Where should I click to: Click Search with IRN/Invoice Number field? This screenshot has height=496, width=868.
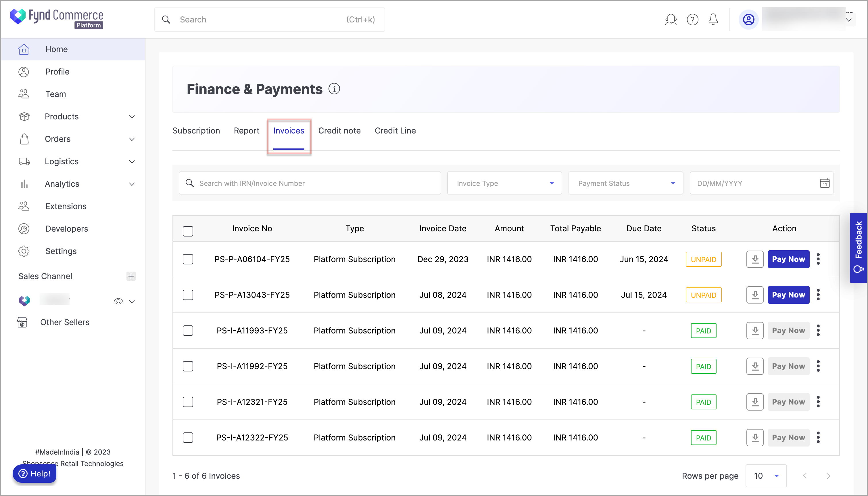(x=310, y=183)
